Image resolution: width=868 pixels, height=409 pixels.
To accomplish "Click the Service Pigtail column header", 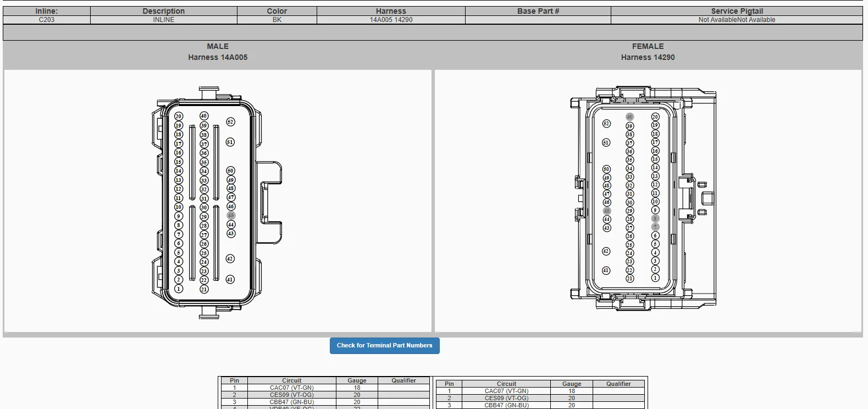I will point(737,11).
